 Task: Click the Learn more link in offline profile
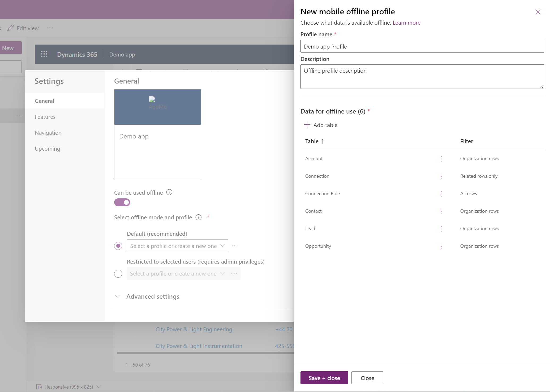pos(407,22)
